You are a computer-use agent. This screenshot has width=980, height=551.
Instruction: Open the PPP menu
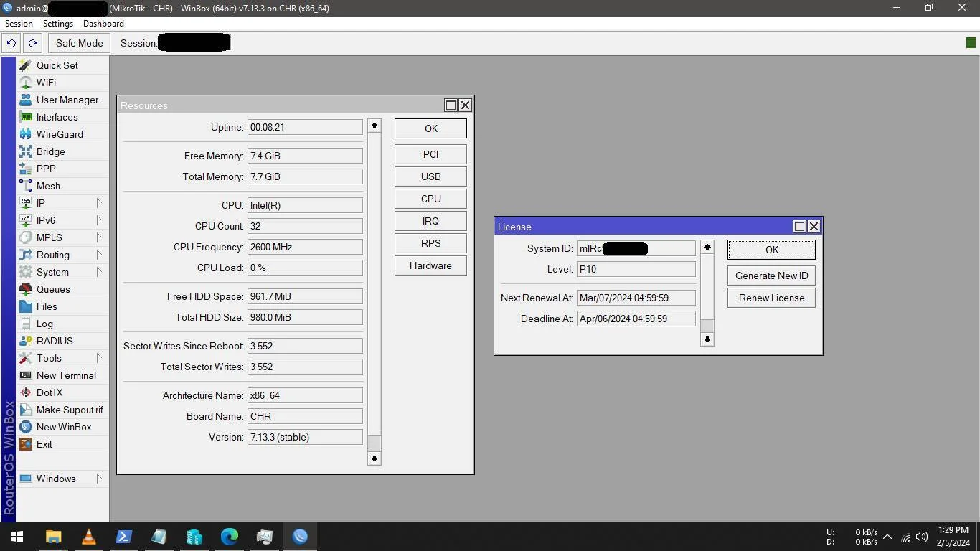62,169
